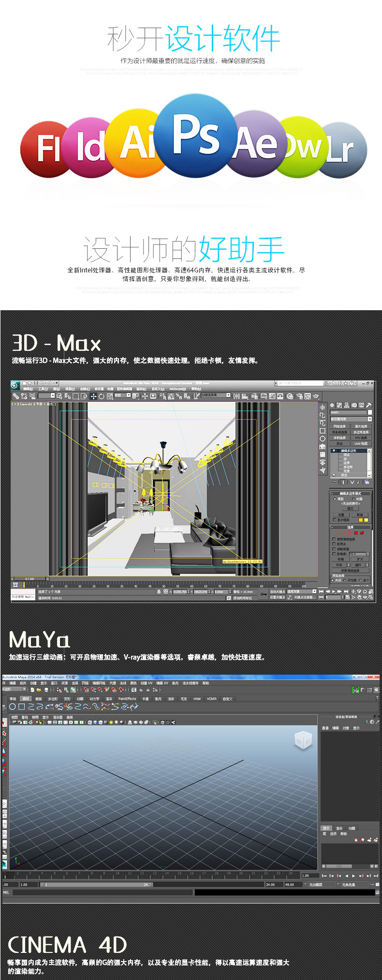Toggle 按顶点 checkbox in 3ds Max selection rollout
Image resolution: width=382 pixels, height=980 pixels.
(x=334, y=544)
